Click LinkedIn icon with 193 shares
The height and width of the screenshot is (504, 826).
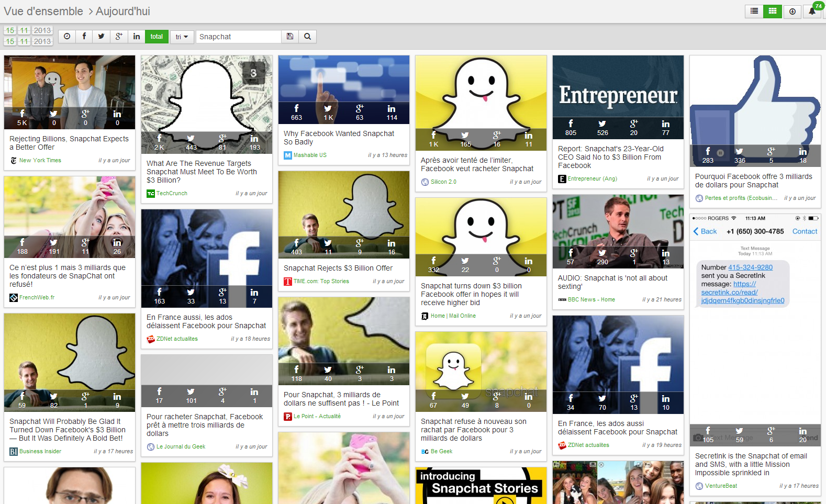coord(254,139)
